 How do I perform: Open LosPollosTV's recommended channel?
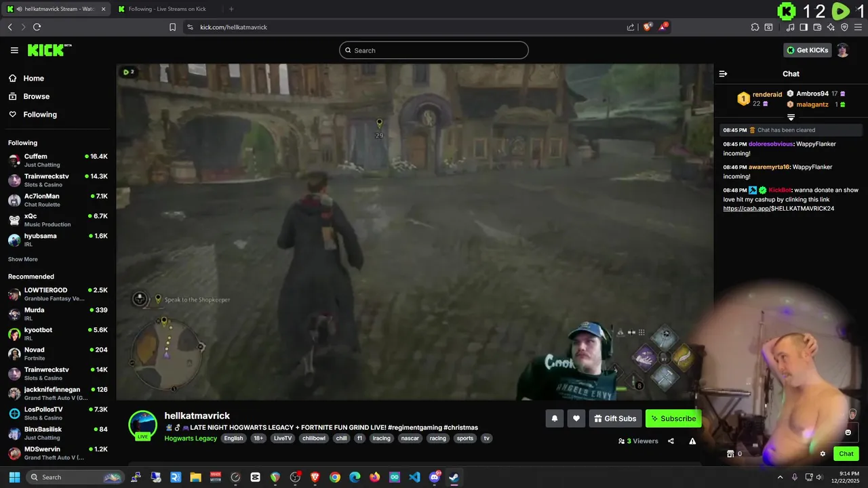58,413
